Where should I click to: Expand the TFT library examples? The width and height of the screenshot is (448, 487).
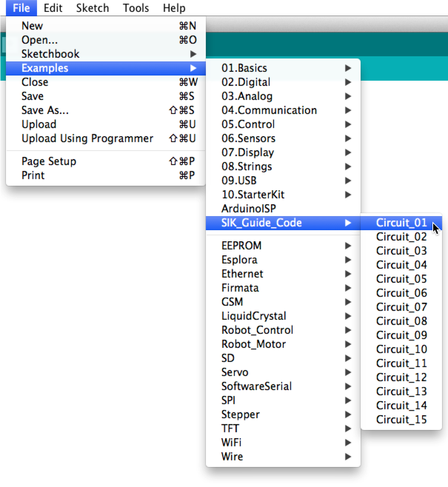click(x=283, y=429)
